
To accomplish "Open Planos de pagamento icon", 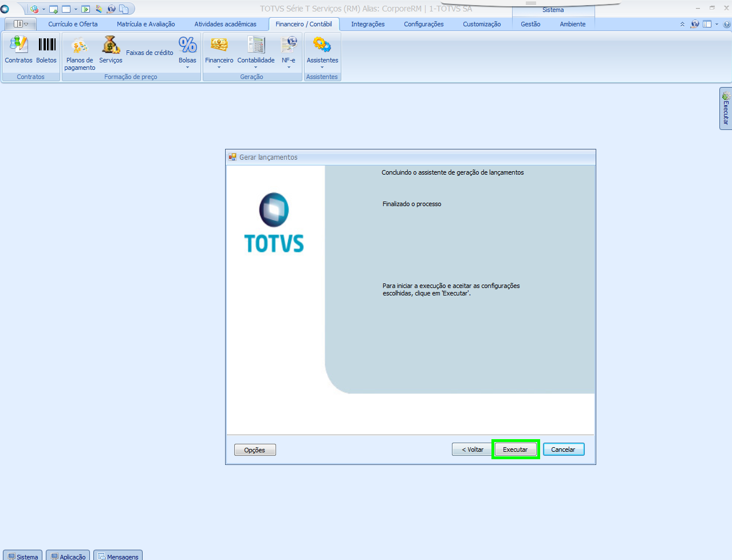I will click(x=80, y=53).
